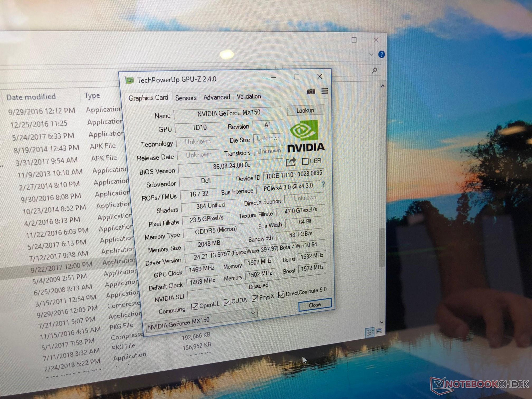Viewport: 532px width, 399px height.
Task: Click the GPU-Z title bar app icon
Action: [129, 80]
